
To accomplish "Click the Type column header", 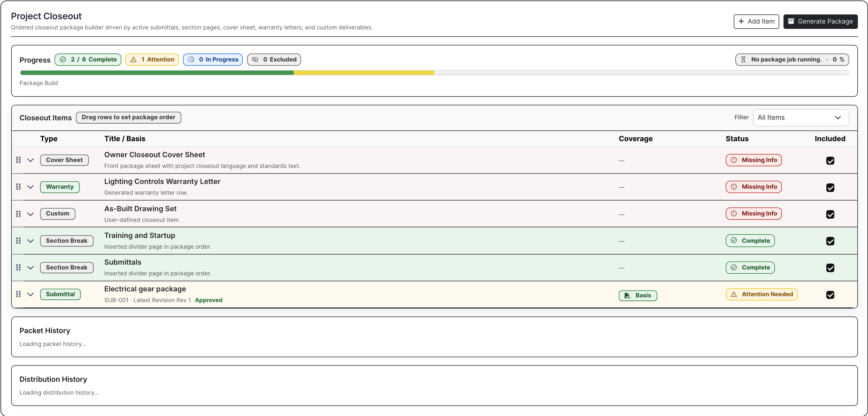I will tap(49, 139).
